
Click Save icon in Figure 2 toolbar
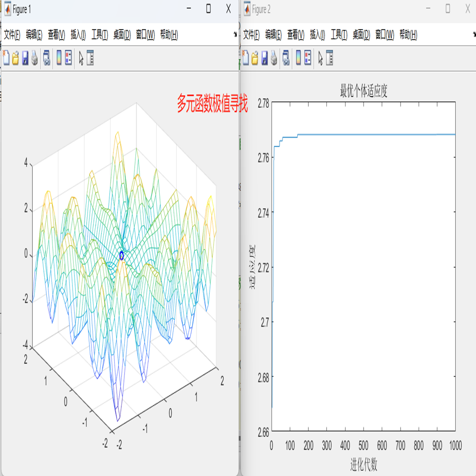(265, 58)
